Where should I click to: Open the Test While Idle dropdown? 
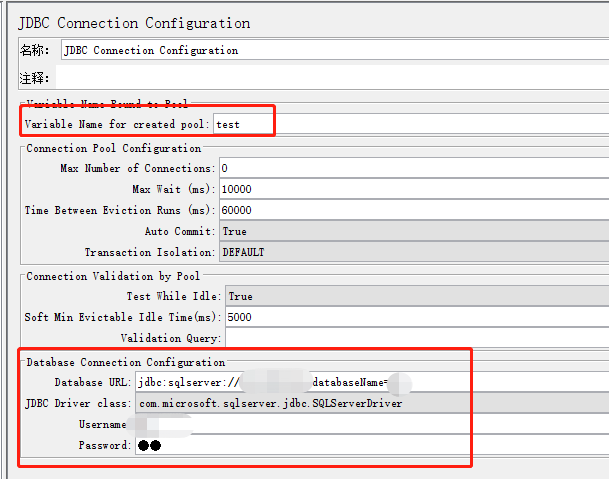tap(415, 296)
